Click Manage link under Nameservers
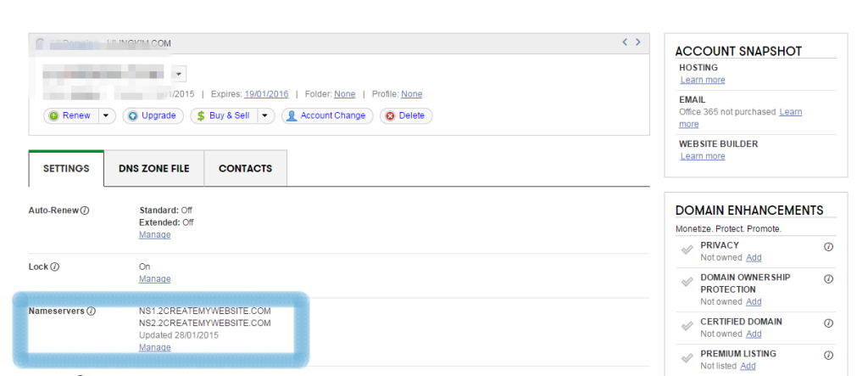The width and height of the screenshot is (868, 376). (154, 347)
